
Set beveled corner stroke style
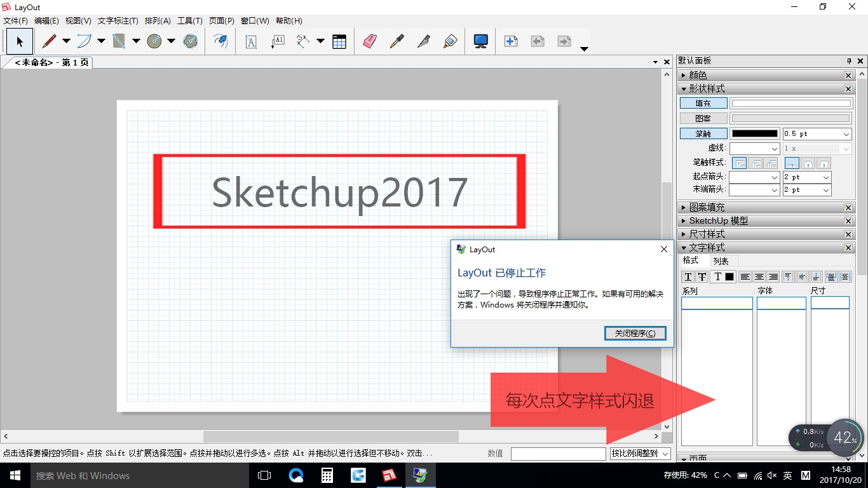tap(771, 163)
